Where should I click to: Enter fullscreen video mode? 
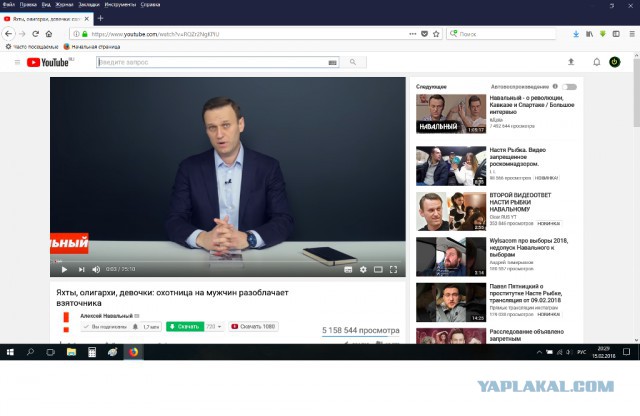tap(394, 269)
